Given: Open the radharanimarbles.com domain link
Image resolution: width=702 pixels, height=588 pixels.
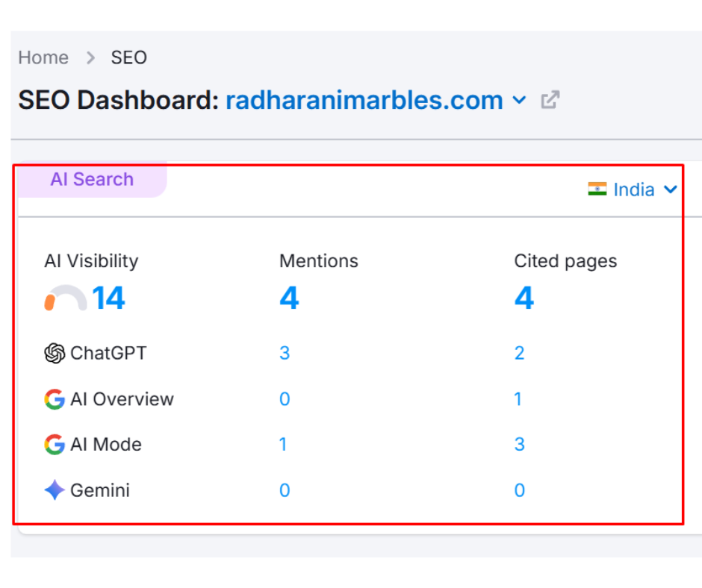Looking at the screenshot, I should click(x=364, y=99).
